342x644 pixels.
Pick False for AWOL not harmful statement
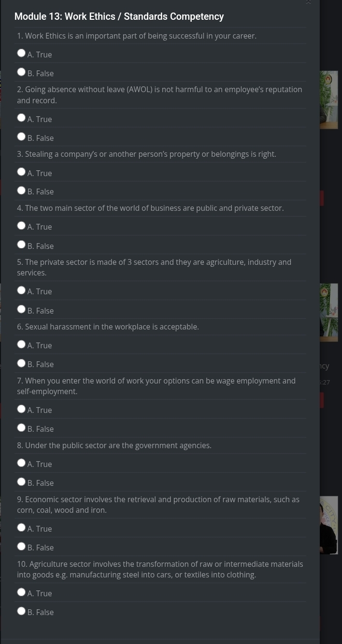[x=21, y=137]
